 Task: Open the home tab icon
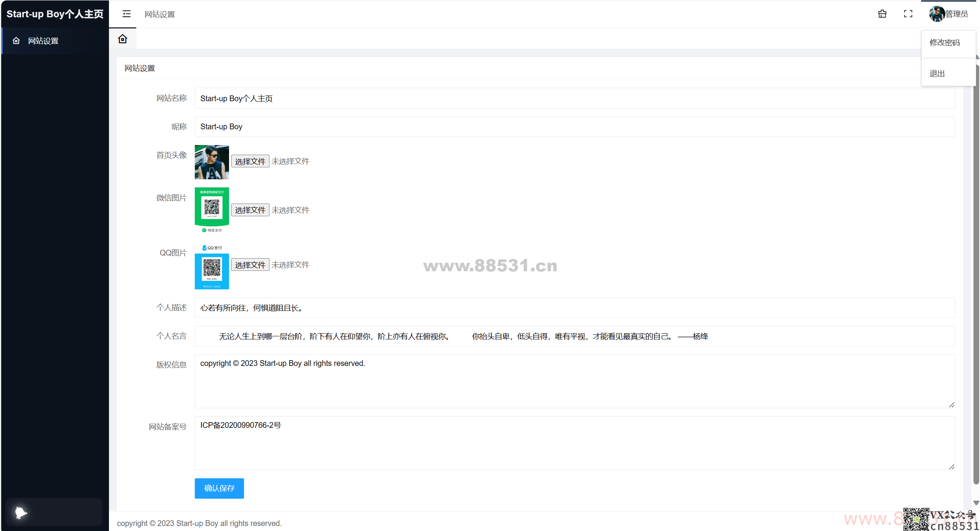pos(122,39)
